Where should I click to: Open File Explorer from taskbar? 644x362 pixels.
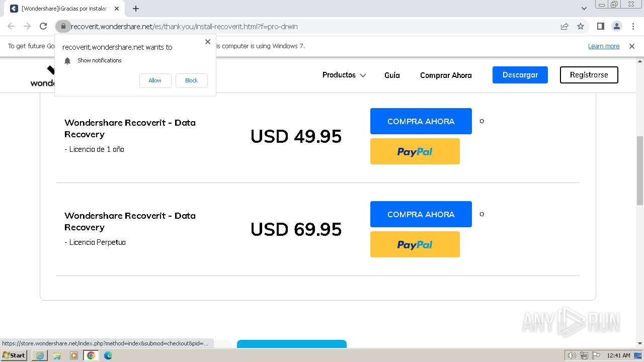57,355
